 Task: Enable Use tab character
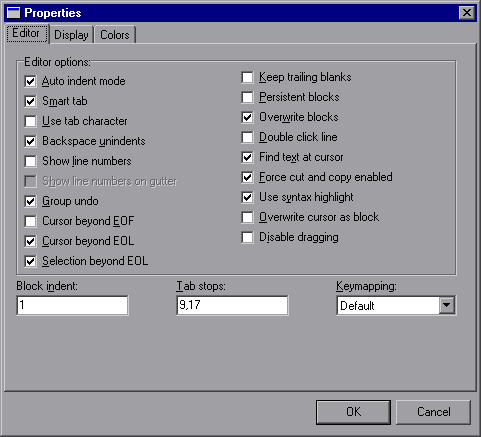(x=30, y=121)
